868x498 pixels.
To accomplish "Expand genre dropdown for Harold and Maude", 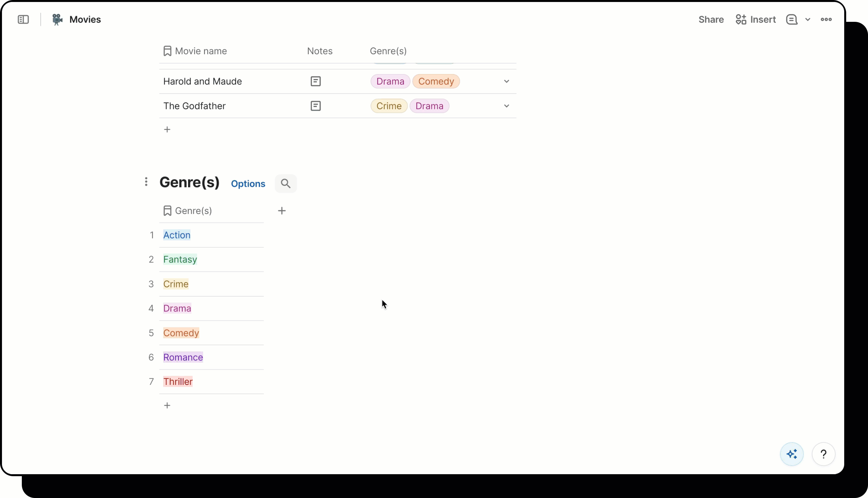I will [x=506, y=81].
